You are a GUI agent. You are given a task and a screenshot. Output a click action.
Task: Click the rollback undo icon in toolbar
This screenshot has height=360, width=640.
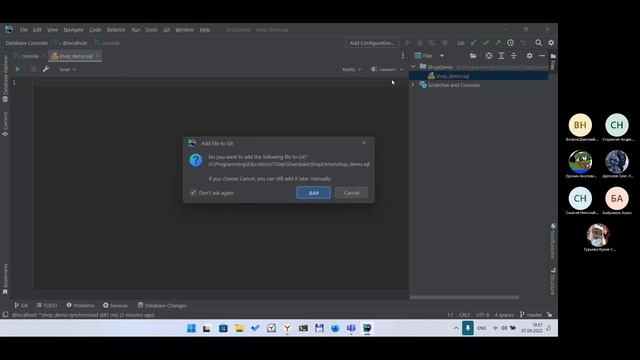click(x=523, y=43)
